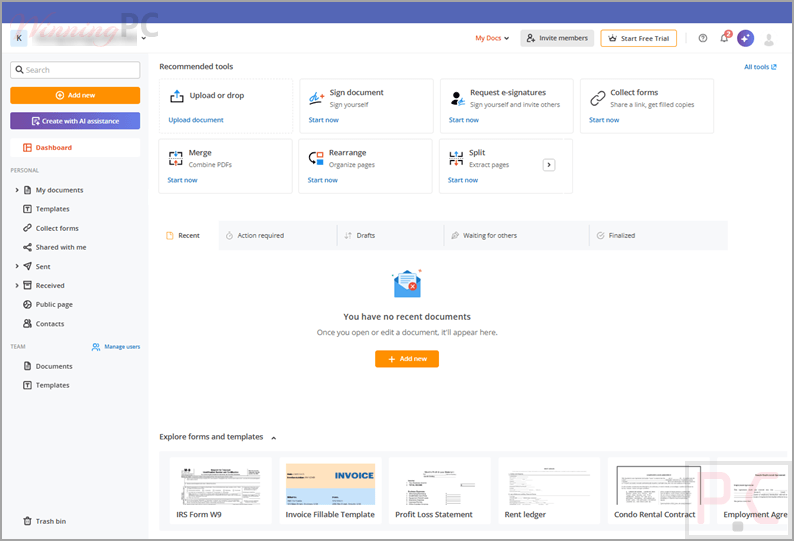
Task: Open team Templates in the sidebar
Action: pos(52,385)
